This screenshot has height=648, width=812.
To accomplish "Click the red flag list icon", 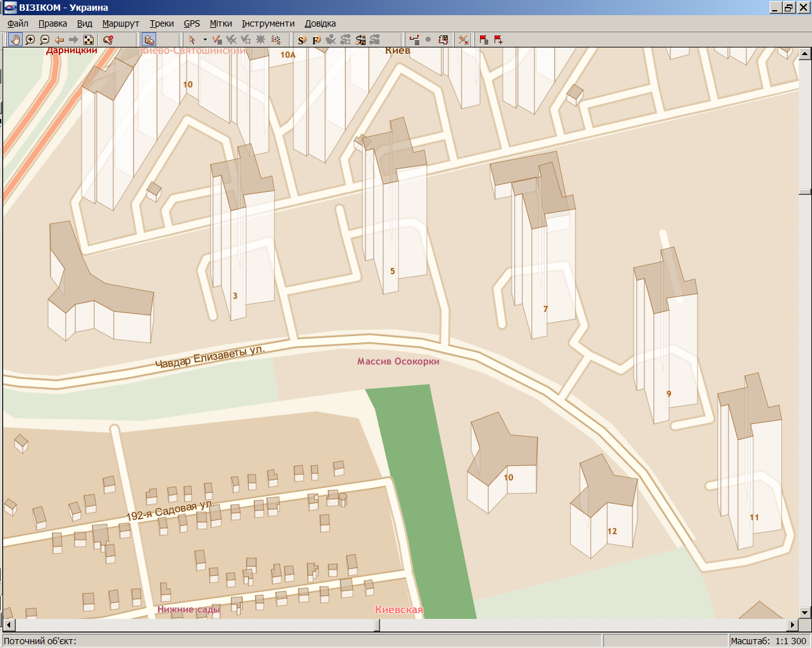I will (484, 40).
